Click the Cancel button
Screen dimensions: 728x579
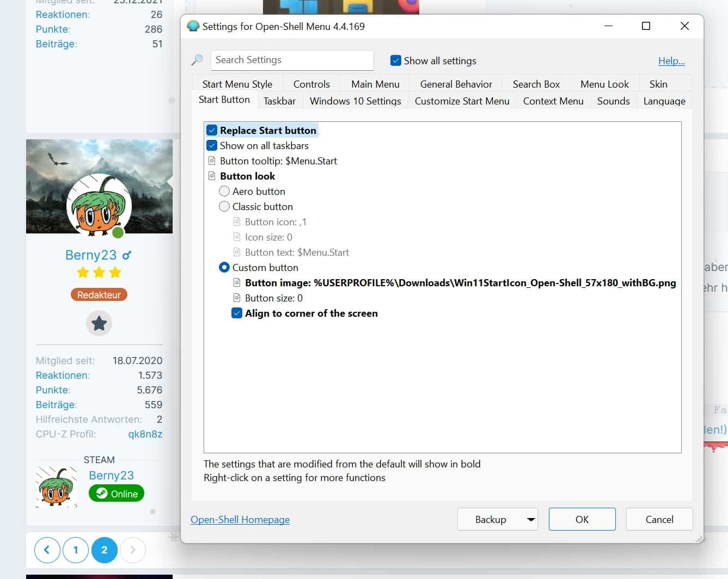(659, 519)
